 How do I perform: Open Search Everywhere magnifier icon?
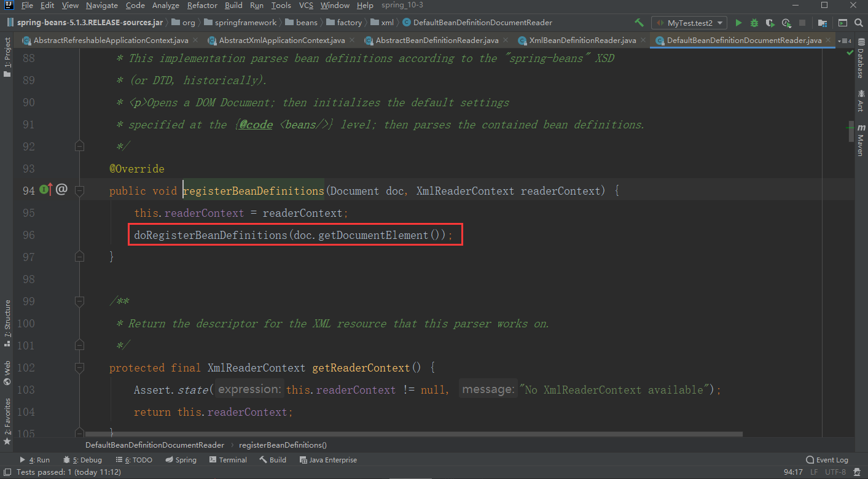tap(858, 23)
